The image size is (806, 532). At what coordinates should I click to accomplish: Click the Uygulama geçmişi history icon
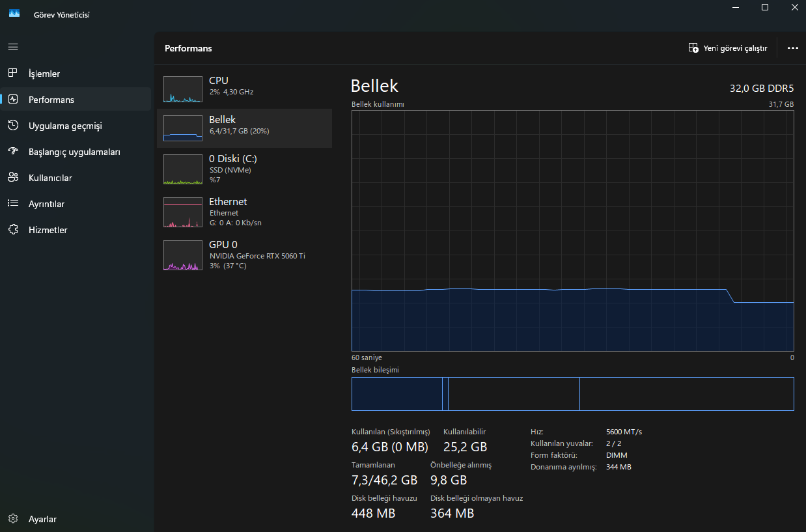13,125
